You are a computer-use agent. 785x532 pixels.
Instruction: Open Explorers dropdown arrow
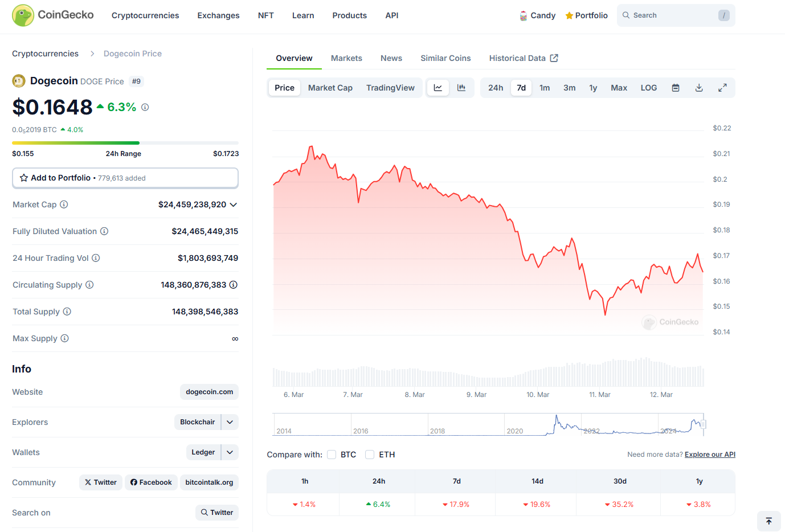click(230, 422)
